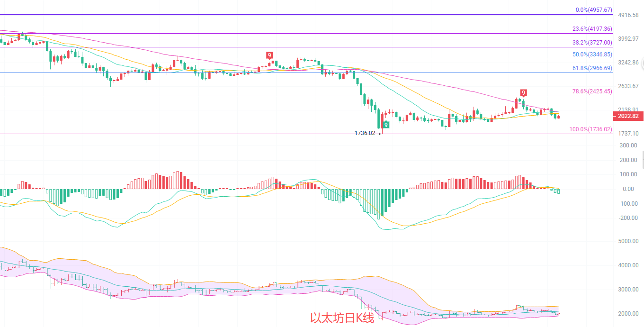Click the red 9 marker below the 78.6% line

(x=523, y=92)
